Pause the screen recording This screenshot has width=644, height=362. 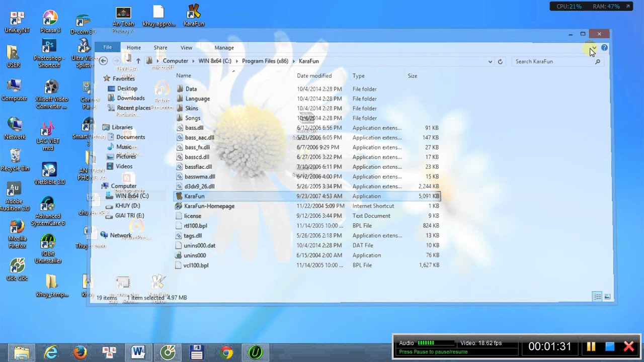tap(591, 346)
